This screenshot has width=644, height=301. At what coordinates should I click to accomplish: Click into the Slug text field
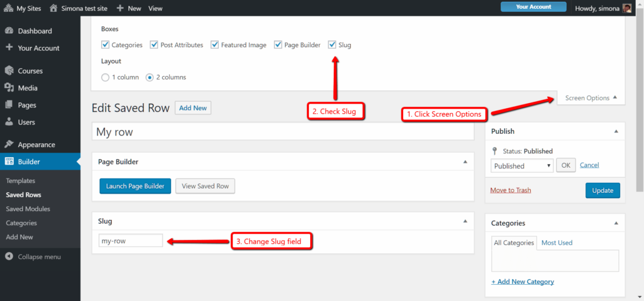[x=131, y=241]
